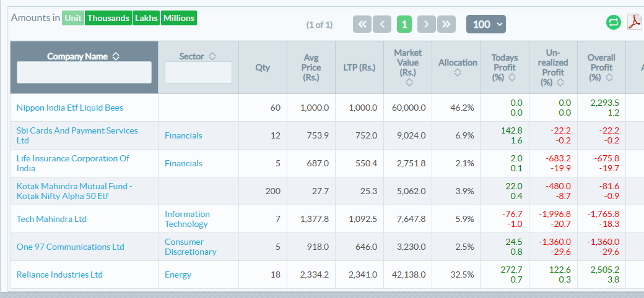Screen dimensions: 644x298
Task: Sort by Todays Profit sort icon
Action: (x=511, y=77)
